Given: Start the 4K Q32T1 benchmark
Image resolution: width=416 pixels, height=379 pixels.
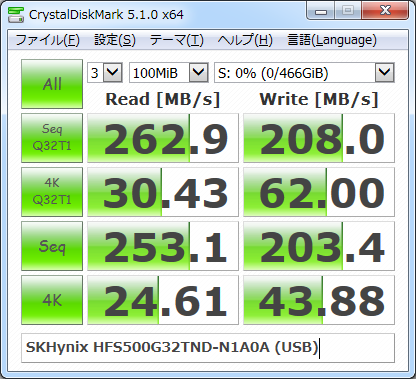Looking at the screenshot, I should (52, 192).
